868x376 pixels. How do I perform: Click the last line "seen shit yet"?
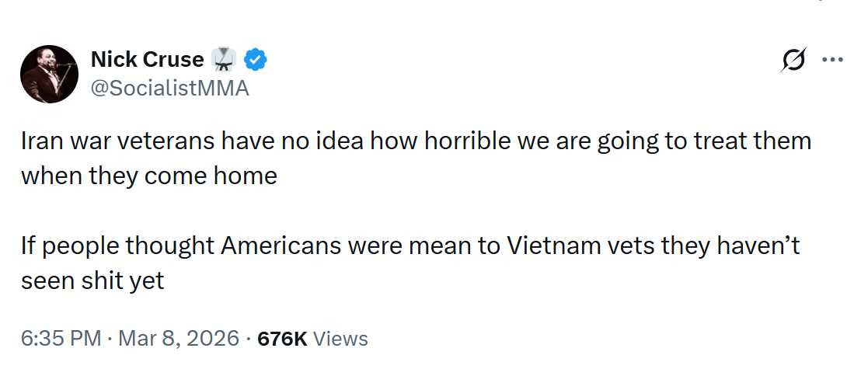point(92,280)
